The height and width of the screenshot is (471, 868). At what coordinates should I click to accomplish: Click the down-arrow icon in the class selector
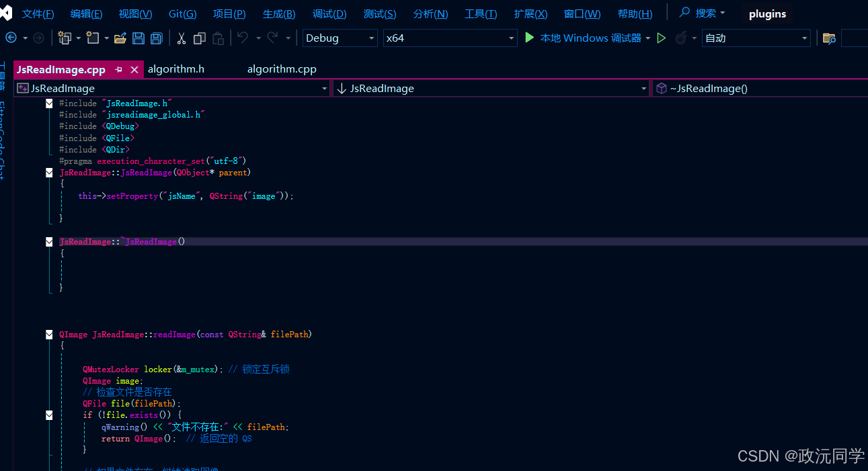(341, 88)
